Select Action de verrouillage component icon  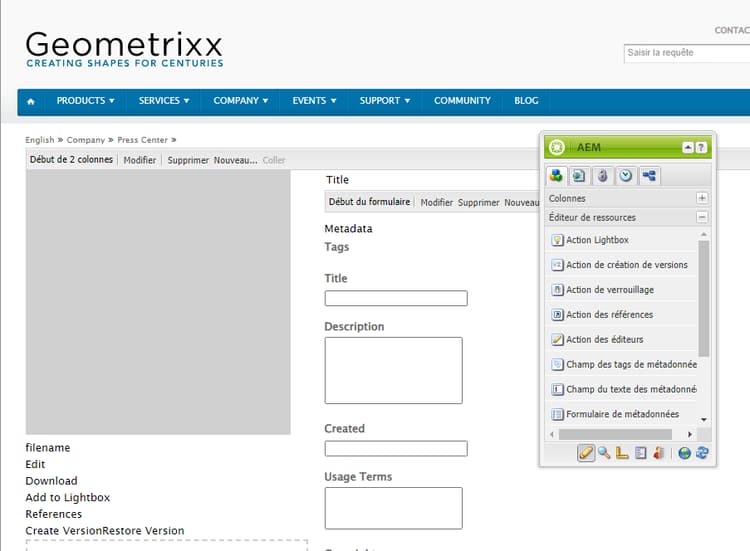click(557, 290)
